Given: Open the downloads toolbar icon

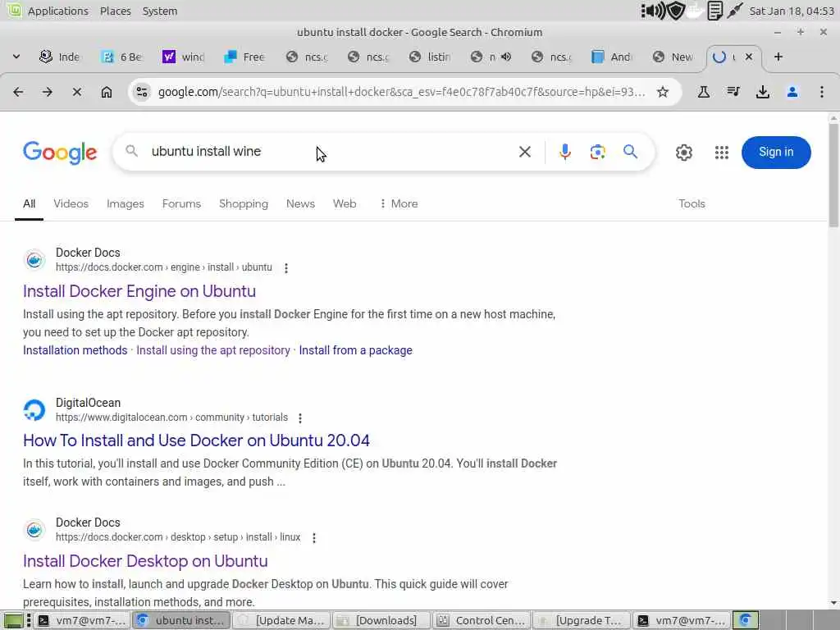Looking at the screenshot, I should (762, 92).
